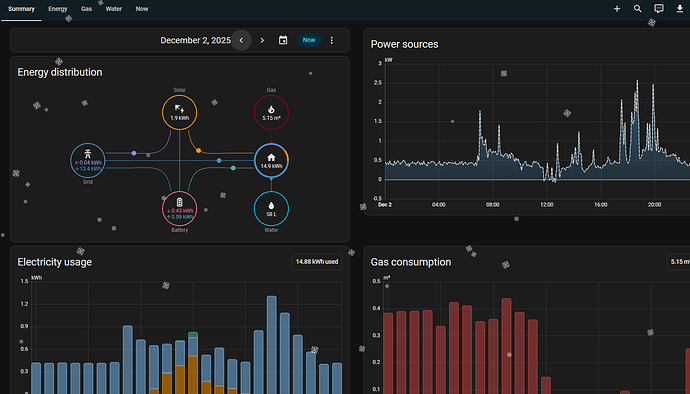This screenshot has width=690, height=394.
Task: Click the Gas node showing 5.15 m³
Action: (271, 112)
